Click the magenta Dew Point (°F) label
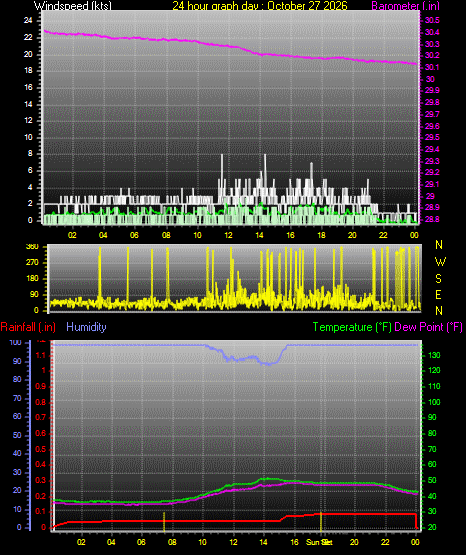 tap(428, 327)
